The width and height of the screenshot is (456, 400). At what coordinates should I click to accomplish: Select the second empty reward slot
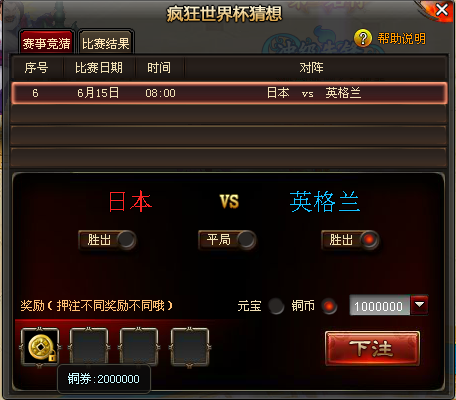[89, 347]
